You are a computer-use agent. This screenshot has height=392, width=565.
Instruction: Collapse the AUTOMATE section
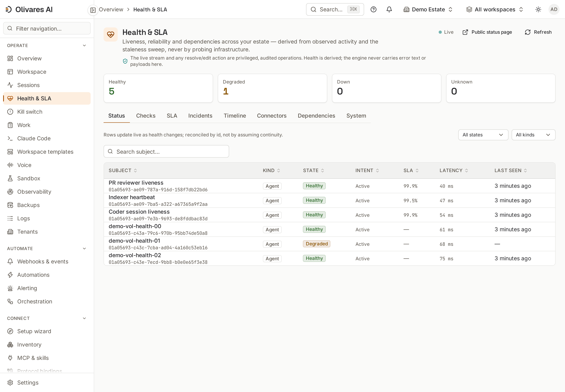point(47,249)
